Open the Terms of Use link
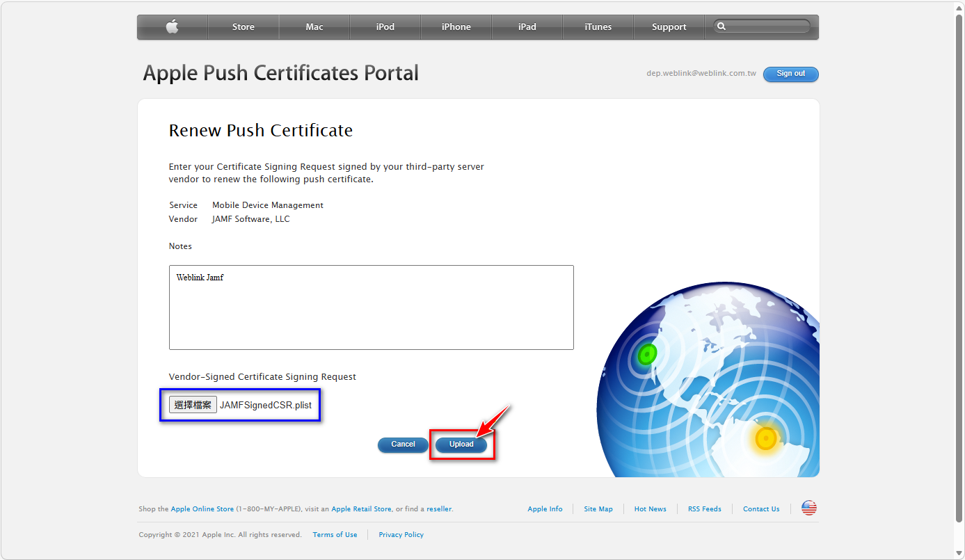The image size is (965, 560). tap(335, 535)
